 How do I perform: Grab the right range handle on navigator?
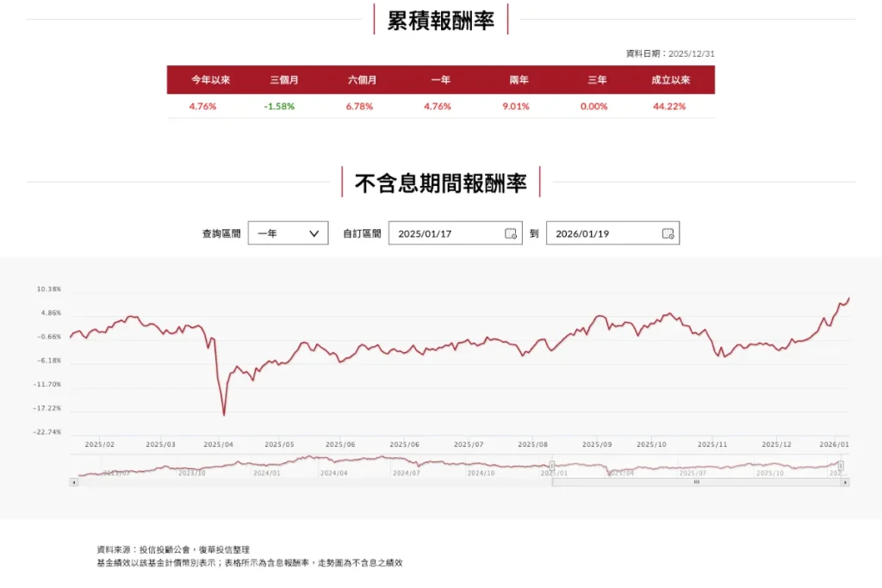point(841,466)
